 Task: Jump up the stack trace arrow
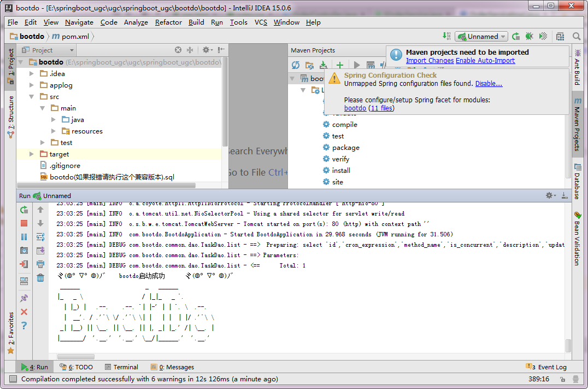pos(40,210)
